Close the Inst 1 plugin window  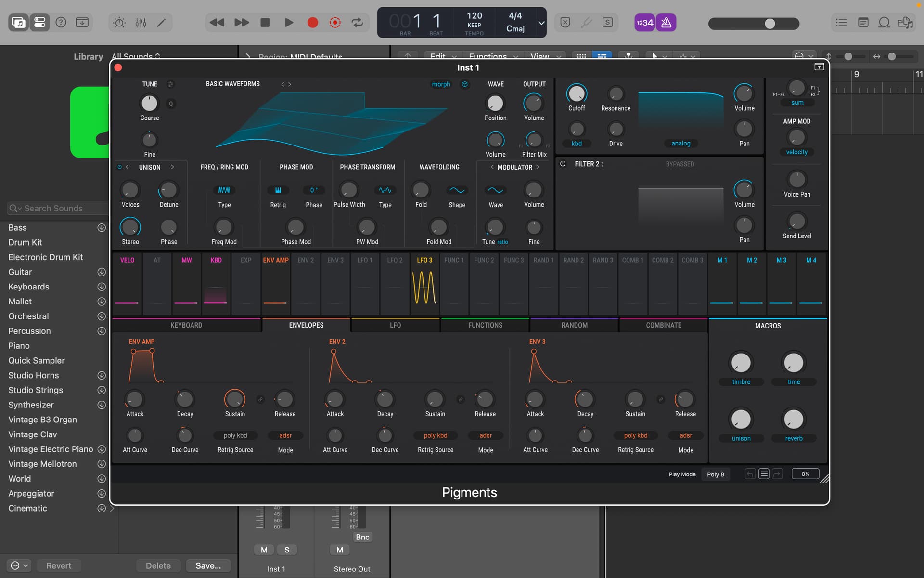(x=118, y=67)
